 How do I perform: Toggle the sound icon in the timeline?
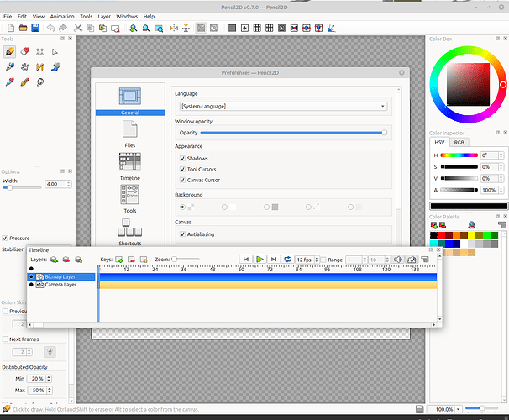coord(399,260)
